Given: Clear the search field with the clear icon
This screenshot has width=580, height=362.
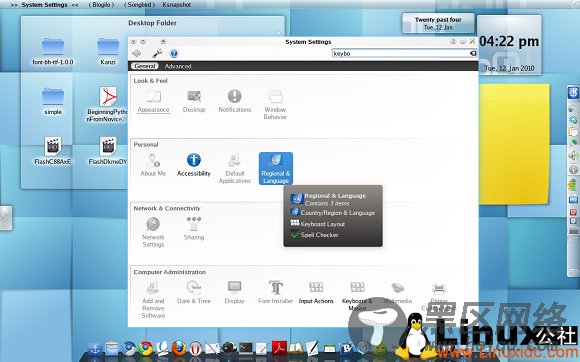Looking at the screenshot, I should tap(473, 54).
